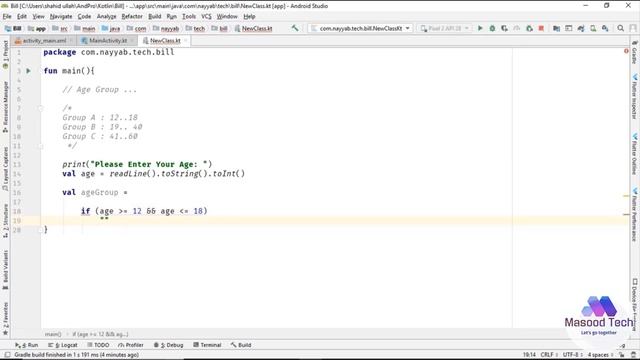Click the nayyab folder breadcrumb
640x360 pixels.
(166, 28)
